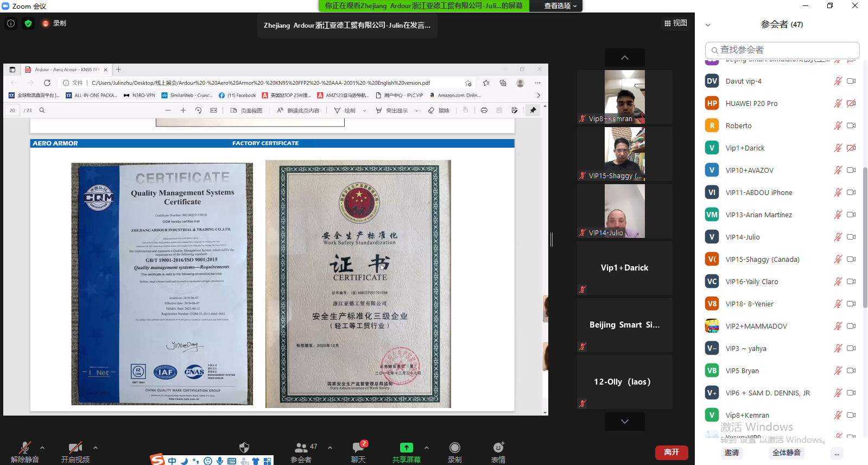Image resolution: width=868 pixels, height=465 pixels.
Task: Click the green encryption shield icon
Action: pos(28,23)
